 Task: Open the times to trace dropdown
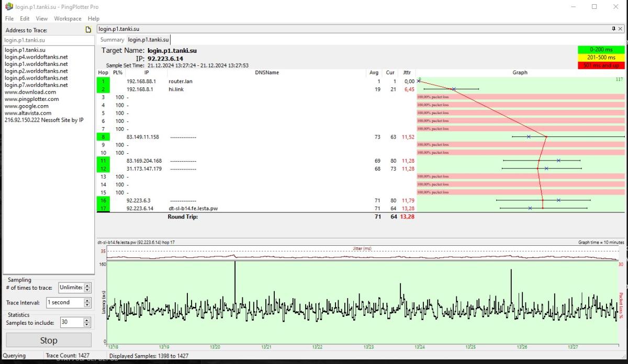87,288
